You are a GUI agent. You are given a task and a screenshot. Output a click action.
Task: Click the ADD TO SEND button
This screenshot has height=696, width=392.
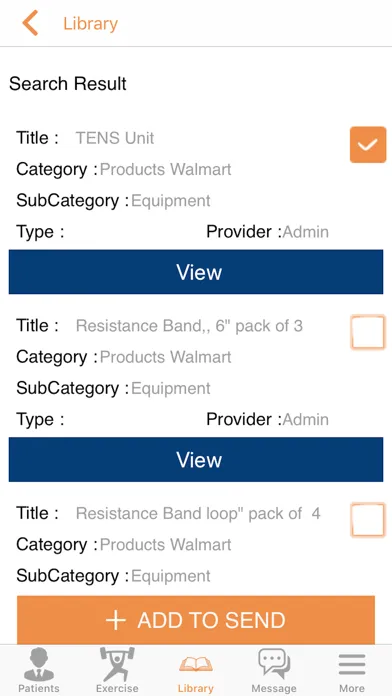[196, 620]
